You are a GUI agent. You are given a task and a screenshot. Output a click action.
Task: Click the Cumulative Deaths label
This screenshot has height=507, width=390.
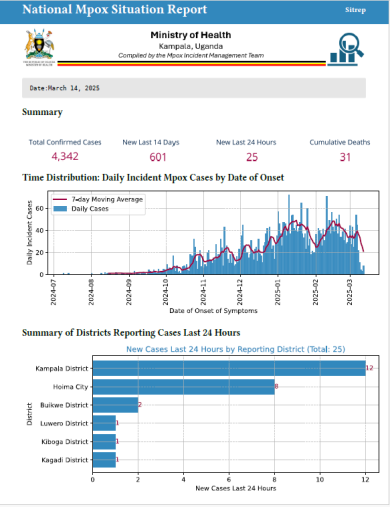pos(340,142)
